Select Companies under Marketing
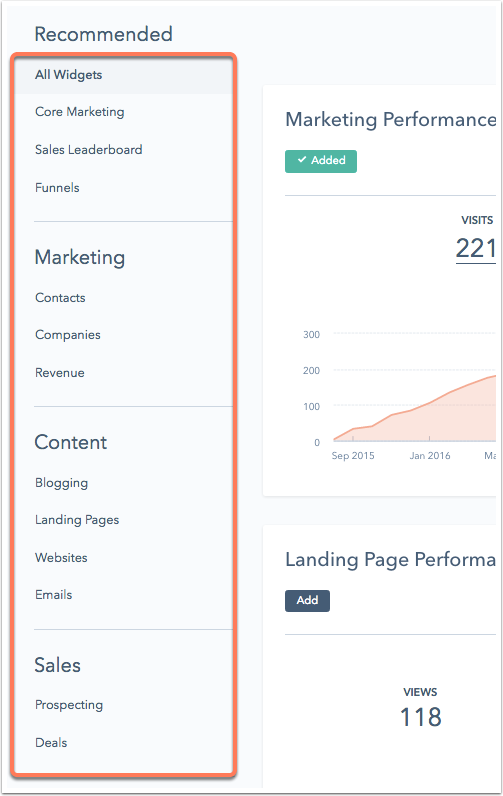Screen dimensions: 503x796 click(x=68, y=335)
